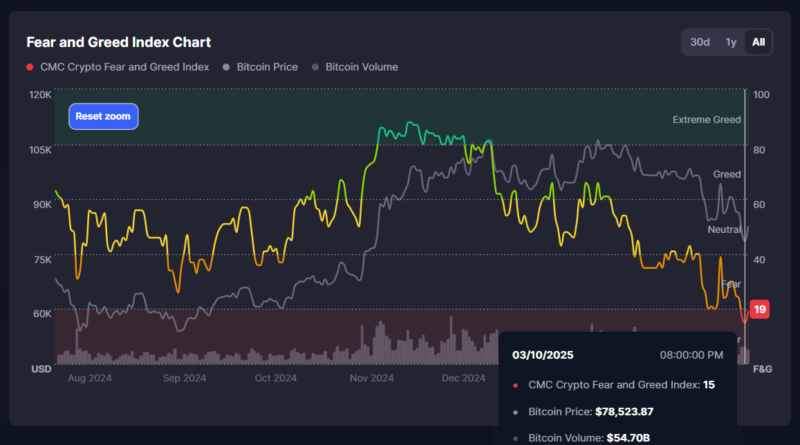The height and width of the screenshot is (445, 800).
Task: Toggle the Bitcoin Volume series label
Action: pos(361,67)
